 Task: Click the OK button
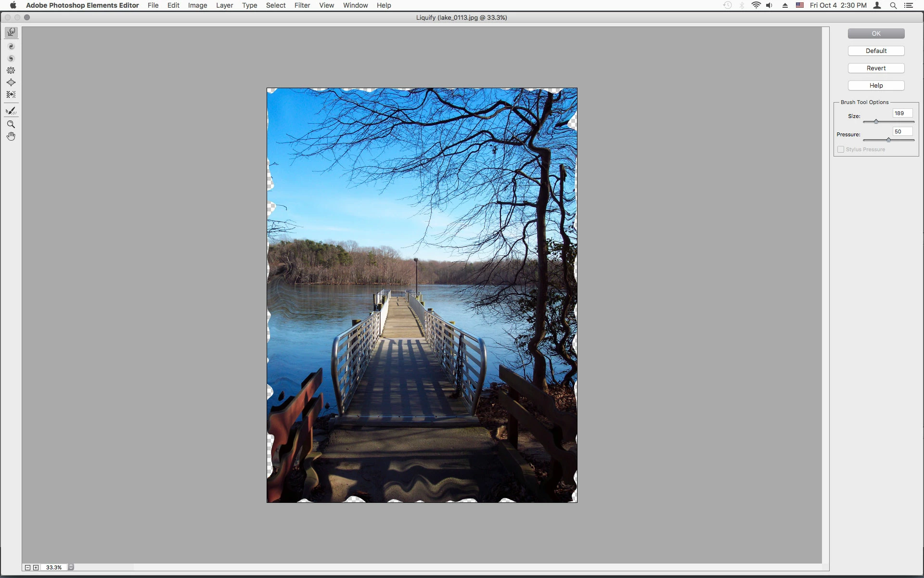876,33
